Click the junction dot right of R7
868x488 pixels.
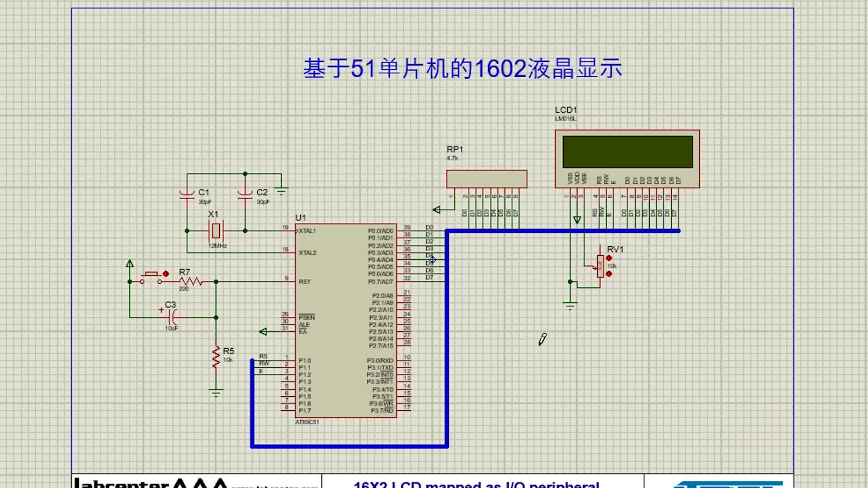[x=216, y=282]
